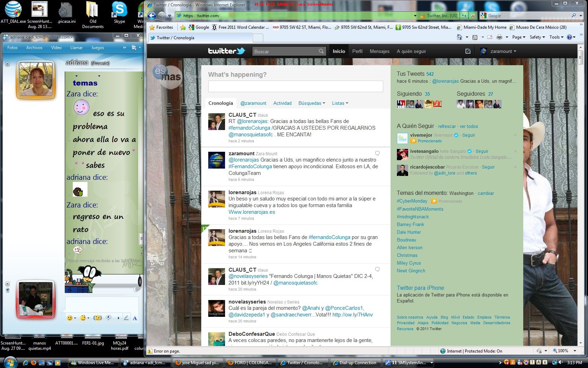
Task: Click the What's happening tweet text box
Action: click(x=295, y=86)
